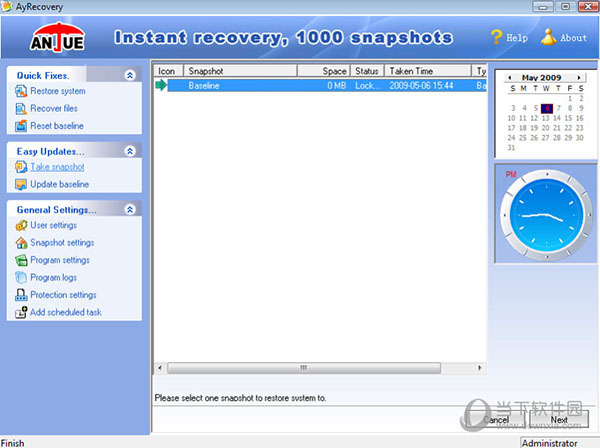Open User settings link
The image size is (600, 448).
coord(54,225)
